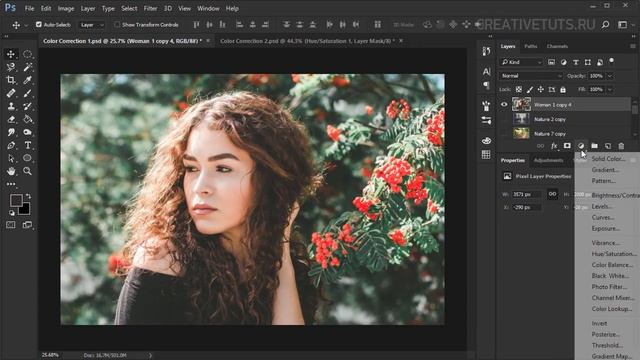Open the Edit Toolbar three-dots button
The height and width of the screenshot is (360, 640).
(11, 184)
